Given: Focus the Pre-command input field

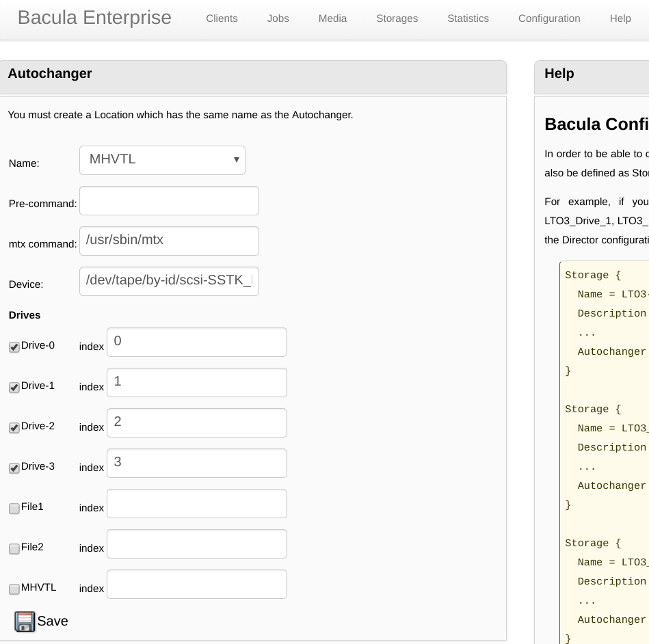Looking at the screenshot, I should (x=170, y=201).
